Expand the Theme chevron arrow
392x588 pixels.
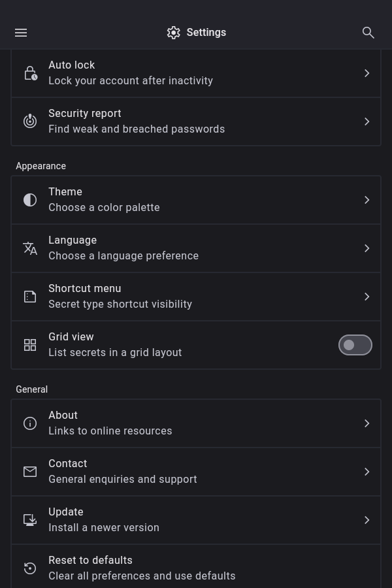coord(367,200)
